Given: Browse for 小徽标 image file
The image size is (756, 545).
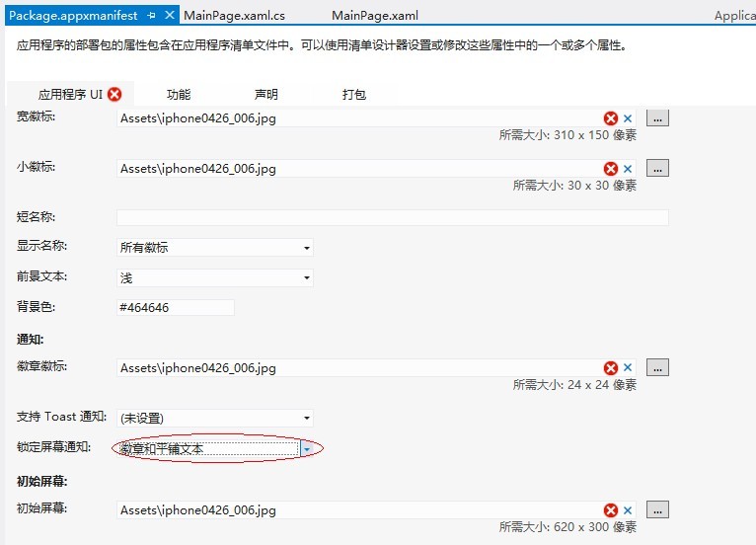Looking at the screenshot, I should click(x=657, y=168).
